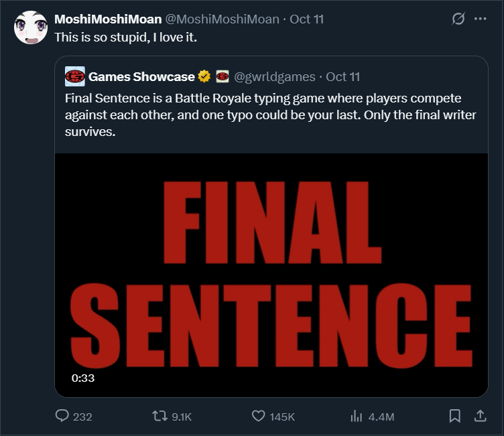Open the share post menu
Viewport: 504px width, 436px height.
pos(480,417)
